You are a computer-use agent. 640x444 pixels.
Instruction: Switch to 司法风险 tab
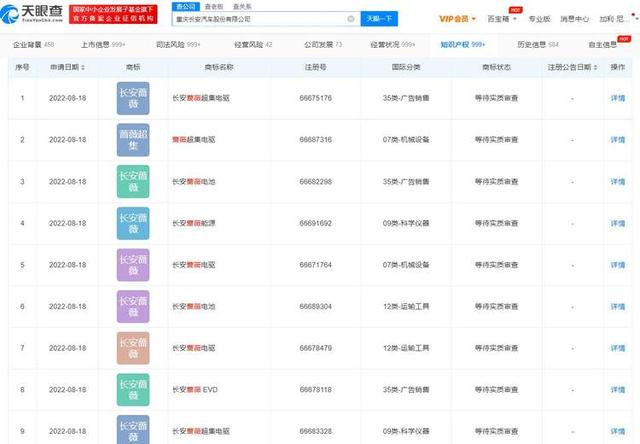coord(178,44)
